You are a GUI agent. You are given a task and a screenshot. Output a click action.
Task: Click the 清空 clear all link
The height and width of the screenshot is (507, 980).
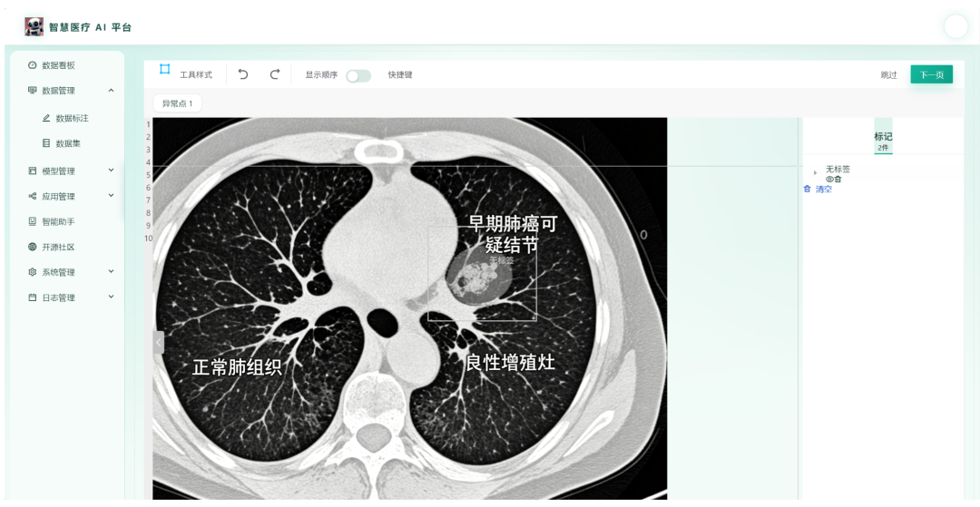pos(824,190)
